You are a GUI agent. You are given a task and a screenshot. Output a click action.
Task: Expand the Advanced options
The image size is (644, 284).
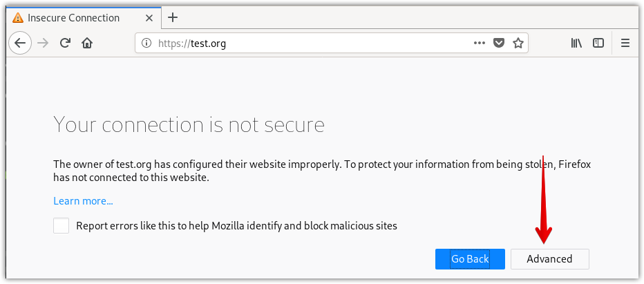click(549, 259)
